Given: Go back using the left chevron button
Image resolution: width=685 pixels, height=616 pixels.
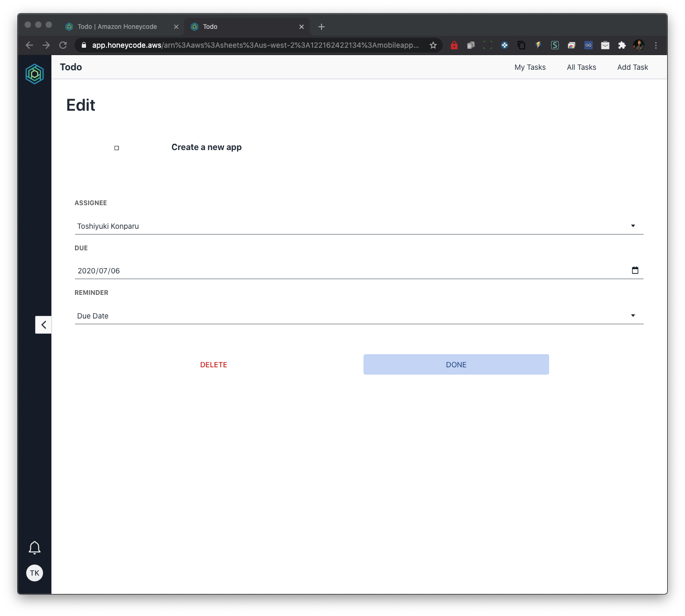Looking at the screenshot, I should (44, 325).
